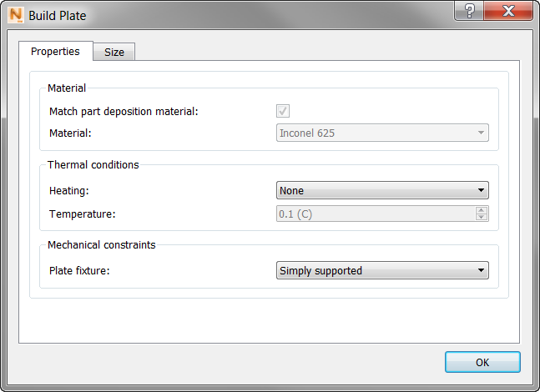The image size is (540, 392).
Task: Switch to the Size tab
Action: point(114,52)
